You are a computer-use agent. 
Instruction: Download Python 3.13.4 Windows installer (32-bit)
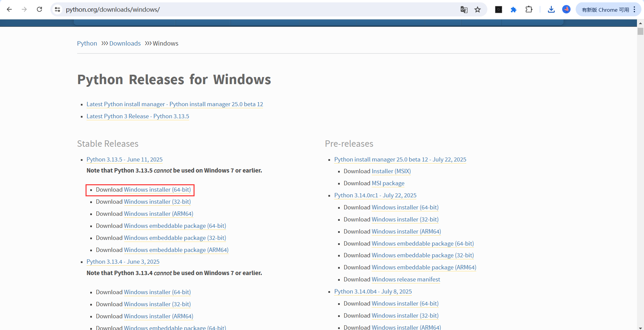[157, 304]
